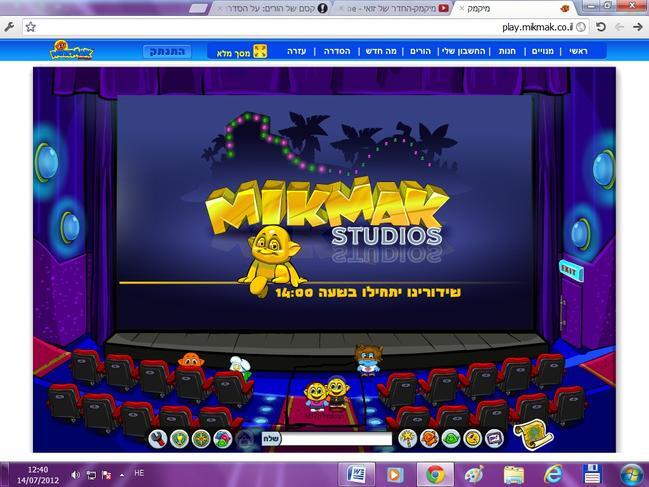Open the החשבון שלי account menu item
The image size is (649, 487).
point(464,51)
